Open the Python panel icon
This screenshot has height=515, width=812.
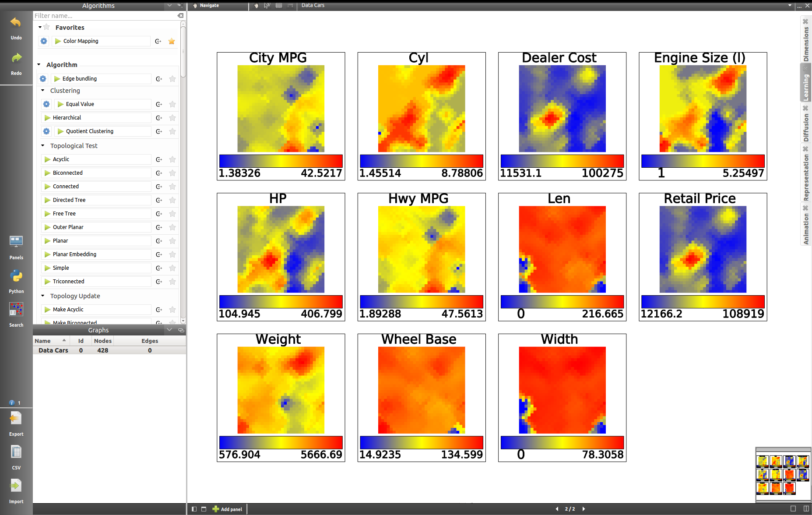pyautogui.click(x=16, y=276)
